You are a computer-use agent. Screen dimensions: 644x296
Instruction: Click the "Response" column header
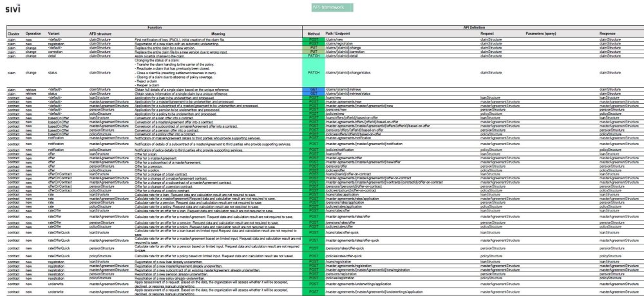[607, 34]
